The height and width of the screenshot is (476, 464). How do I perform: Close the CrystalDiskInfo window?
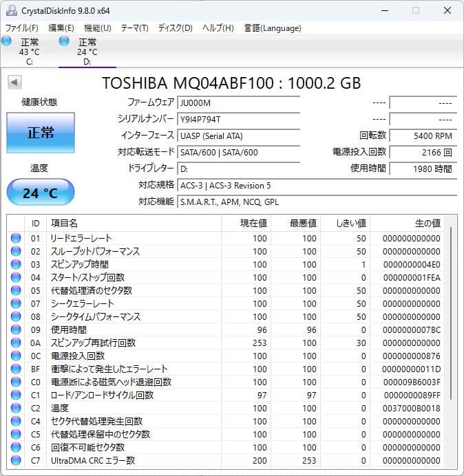447,10
